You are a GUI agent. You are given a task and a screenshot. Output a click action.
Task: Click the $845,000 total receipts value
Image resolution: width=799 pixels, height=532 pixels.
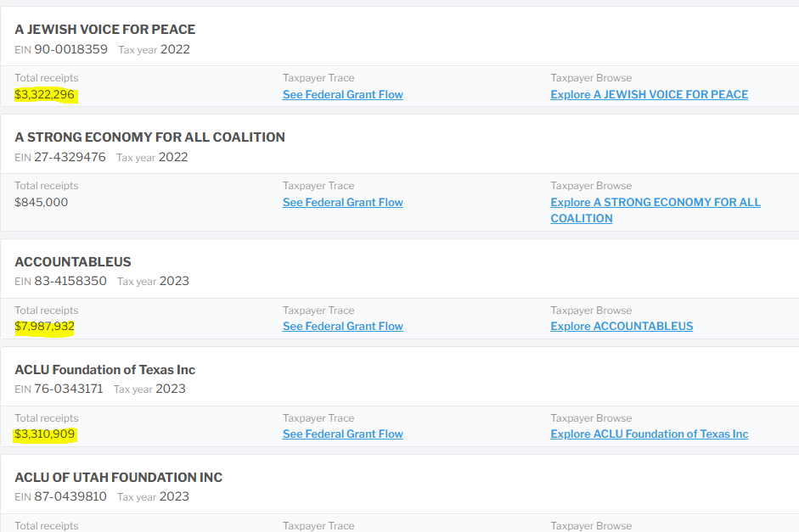coord(41,202)
